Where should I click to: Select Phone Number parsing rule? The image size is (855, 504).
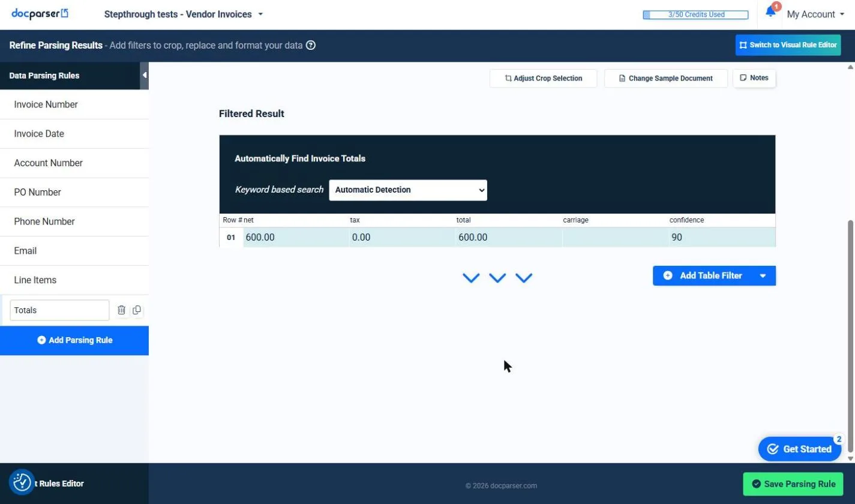(74, 221)
